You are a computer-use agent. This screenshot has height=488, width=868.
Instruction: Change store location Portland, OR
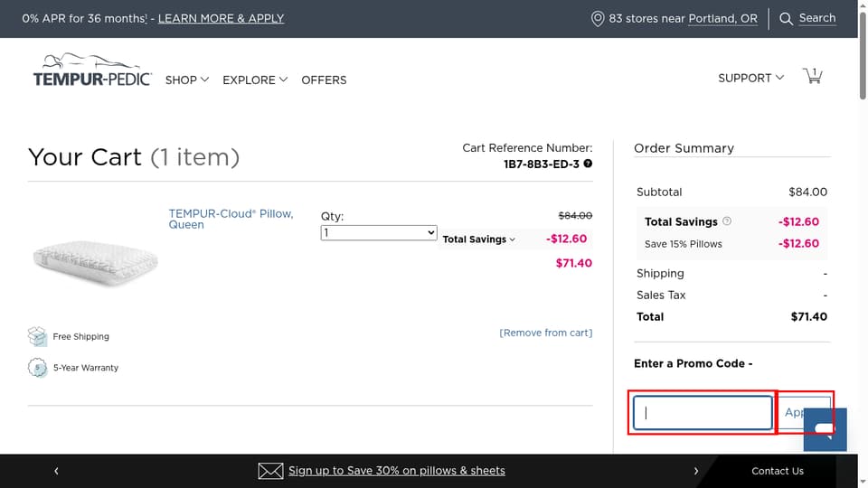tap(722, 18)
